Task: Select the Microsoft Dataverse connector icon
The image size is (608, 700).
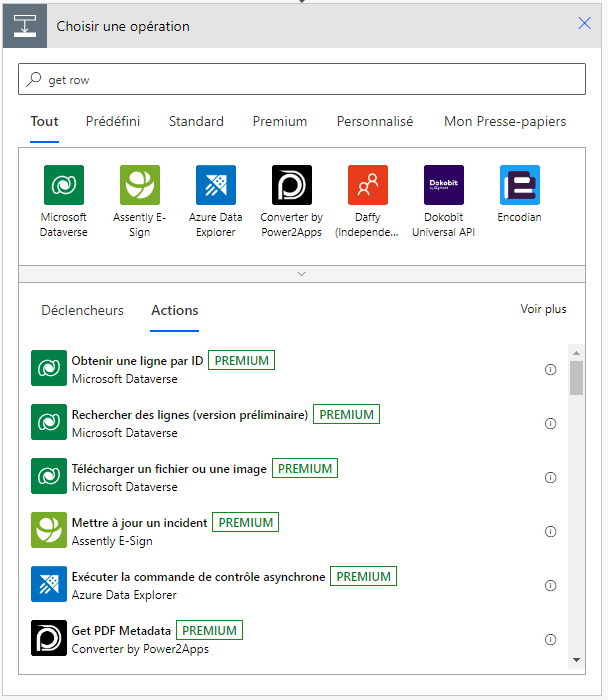Action: click(x=64, y=185)
